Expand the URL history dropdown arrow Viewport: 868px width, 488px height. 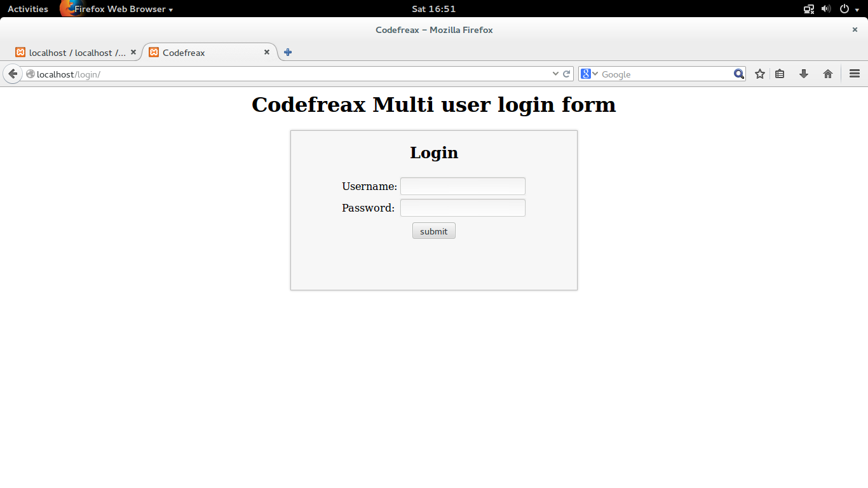point(555,74)
